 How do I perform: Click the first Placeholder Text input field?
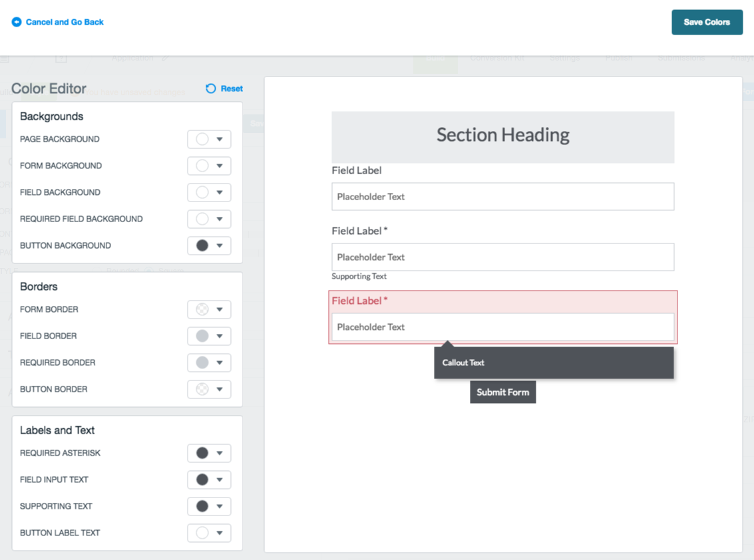point(502,197)
